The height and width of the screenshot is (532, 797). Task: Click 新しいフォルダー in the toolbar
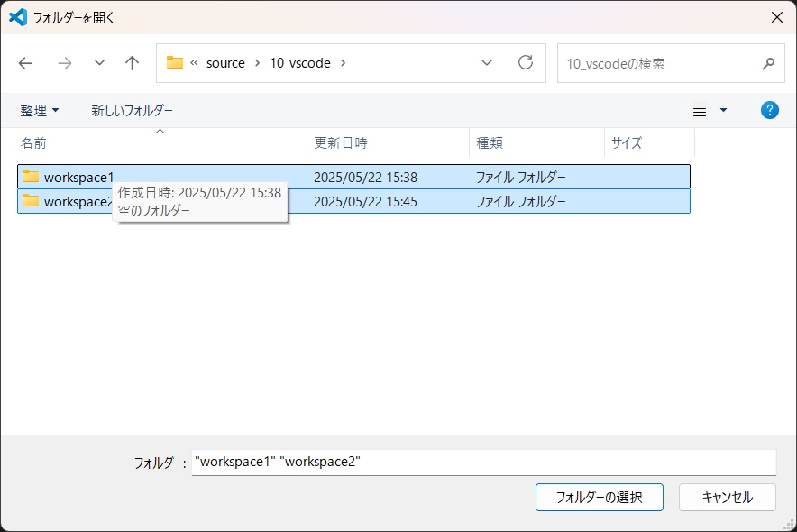(132, 110)
